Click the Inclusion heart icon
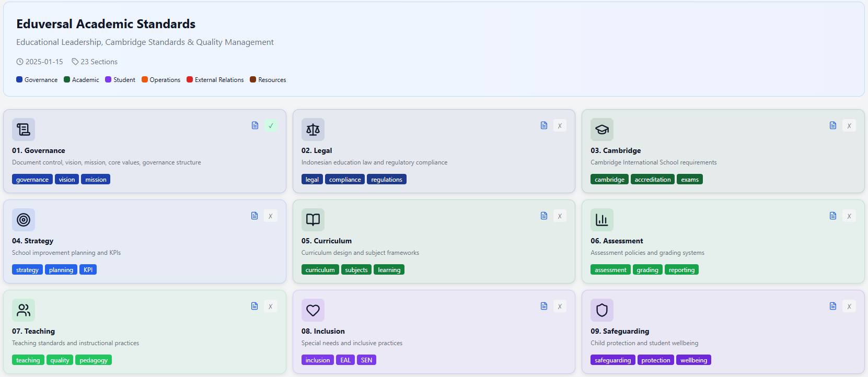Image resolution: width=868 pixels, height=377 pixels. [x=313, y=310]
